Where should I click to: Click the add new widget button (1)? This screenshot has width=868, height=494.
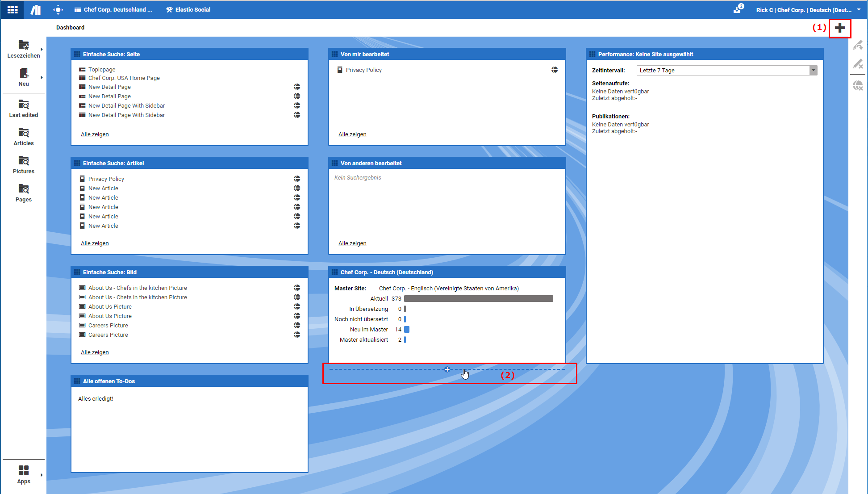point(840,27)
